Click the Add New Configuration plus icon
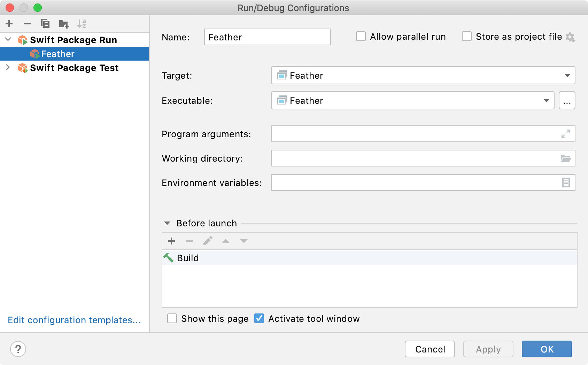The image size is (588, 365). click(x=9, y=24)
